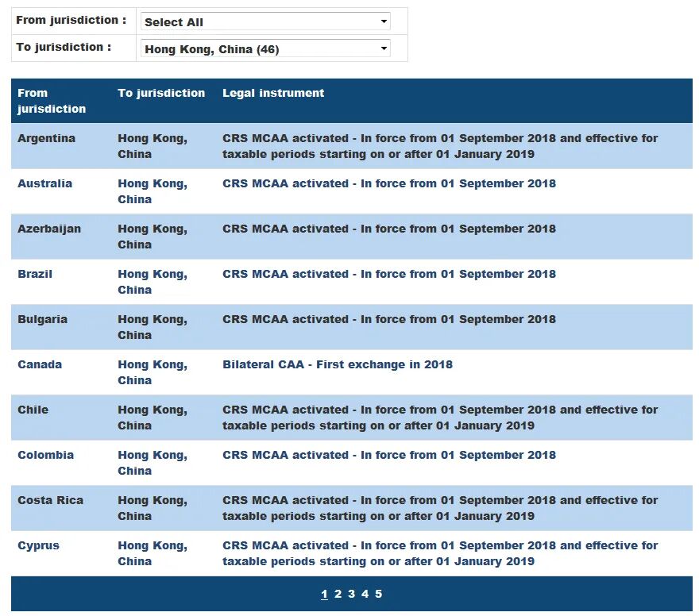Click the Bulgaria jurisdiction cell
The width and height of the screenshot is (699, 616).
(x=42, y=319)
